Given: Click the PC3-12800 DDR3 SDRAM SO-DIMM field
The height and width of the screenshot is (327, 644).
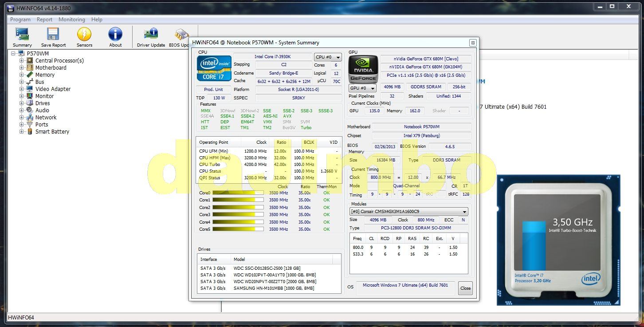Looking at the screenshot, I should tap(416, 228).
